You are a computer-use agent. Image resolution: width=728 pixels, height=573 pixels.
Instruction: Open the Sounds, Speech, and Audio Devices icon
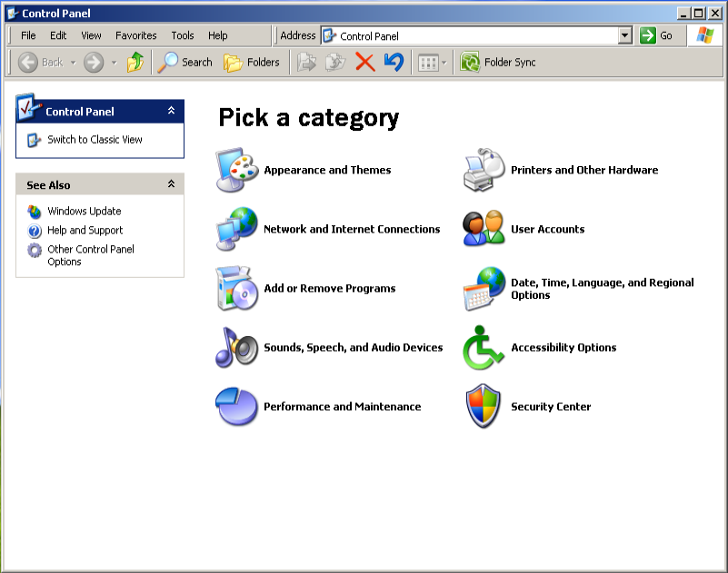click(x=237, y=347)
